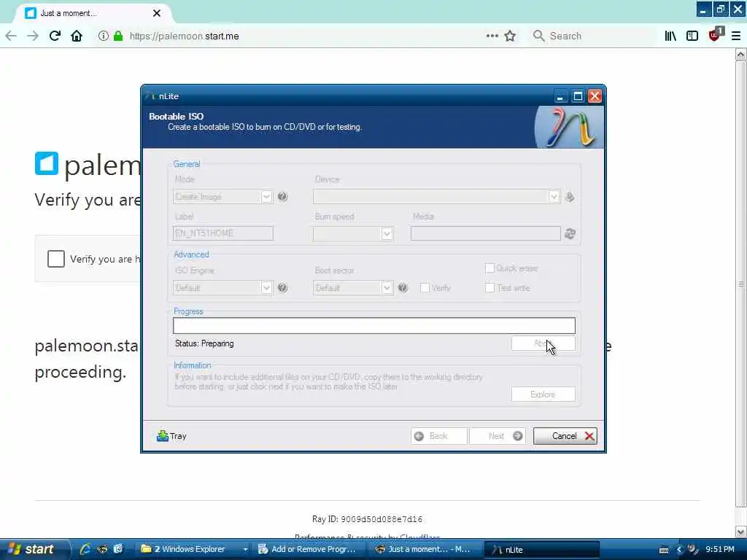Click the system clock 9:51 PM
The width and height of the screenshot is (747, 560).
[x=720, y=549]
